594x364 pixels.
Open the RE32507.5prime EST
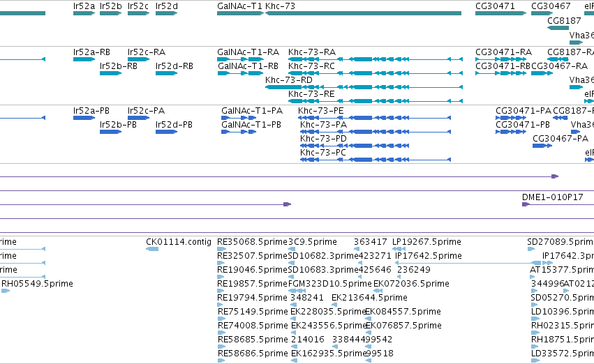pyautogui.click(x=221, y=263)
